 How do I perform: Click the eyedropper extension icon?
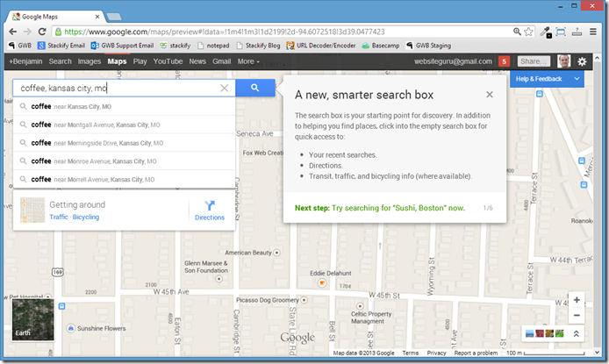pos(546,32)
